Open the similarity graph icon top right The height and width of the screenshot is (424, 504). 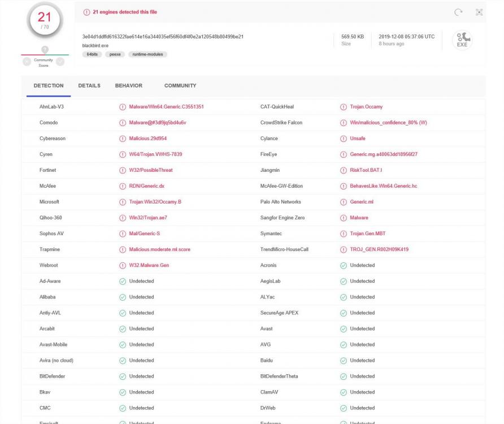pos(479,12)
